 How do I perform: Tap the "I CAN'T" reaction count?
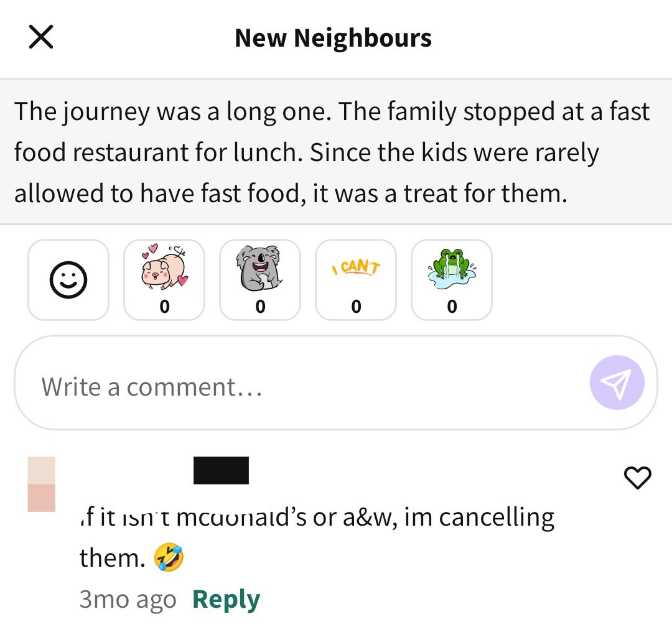(x=356, y=306)
